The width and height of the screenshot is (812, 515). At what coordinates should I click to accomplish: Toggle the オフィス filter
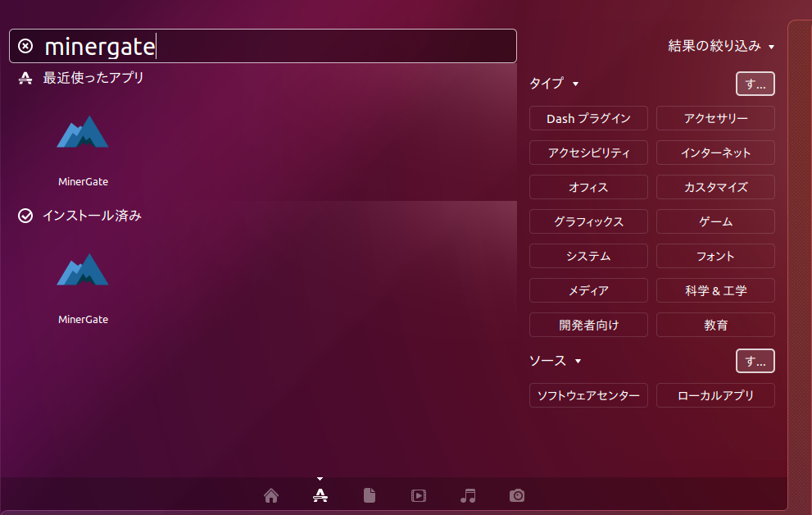point(588,187)
